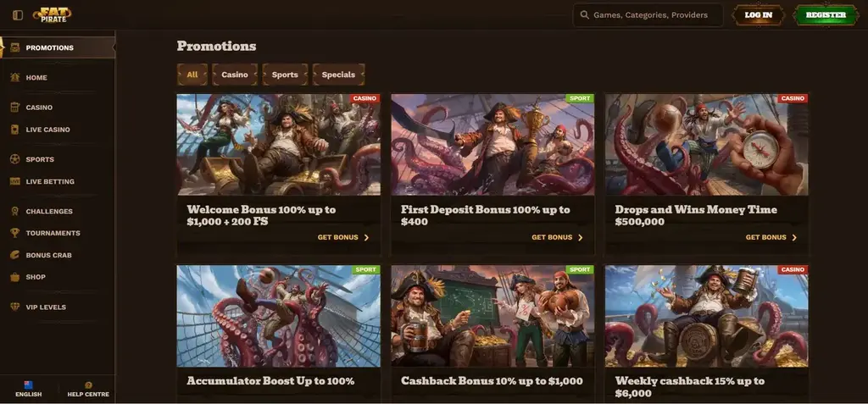
Task: Click the VIP Levels diamond icon
Action: (15, 307)
